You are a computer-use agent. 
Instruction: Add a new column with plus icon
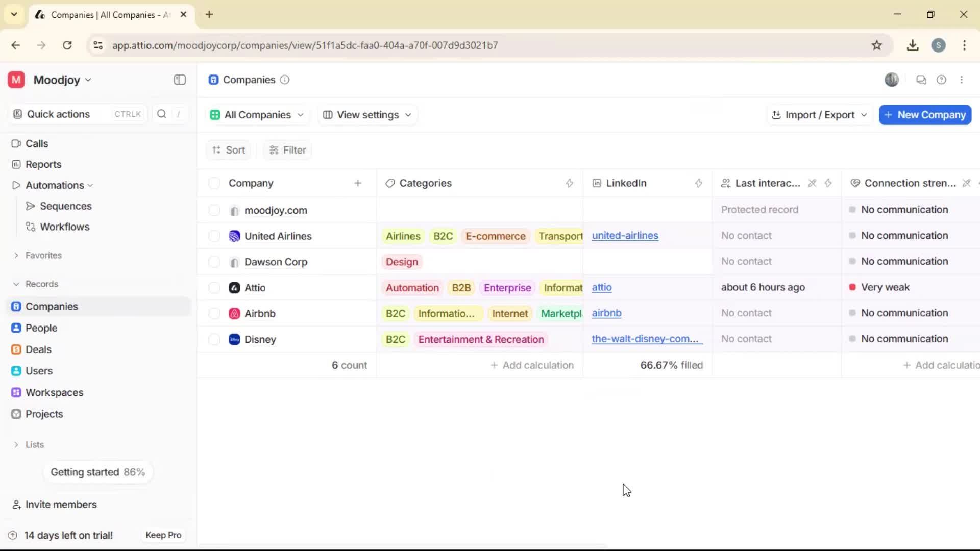[x=358, y=183]
